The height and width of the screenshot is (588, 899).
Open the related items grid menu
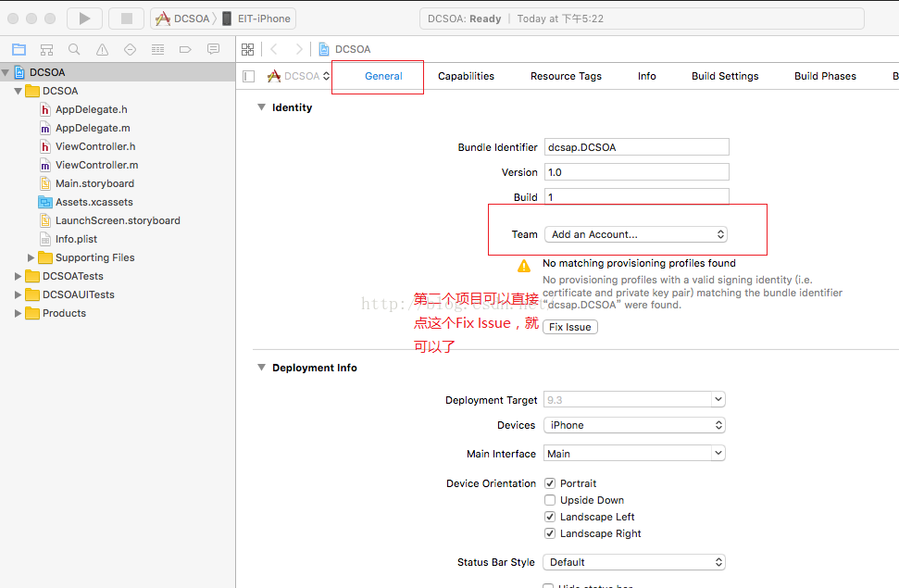pyautogui.click(x=248, y=49)
